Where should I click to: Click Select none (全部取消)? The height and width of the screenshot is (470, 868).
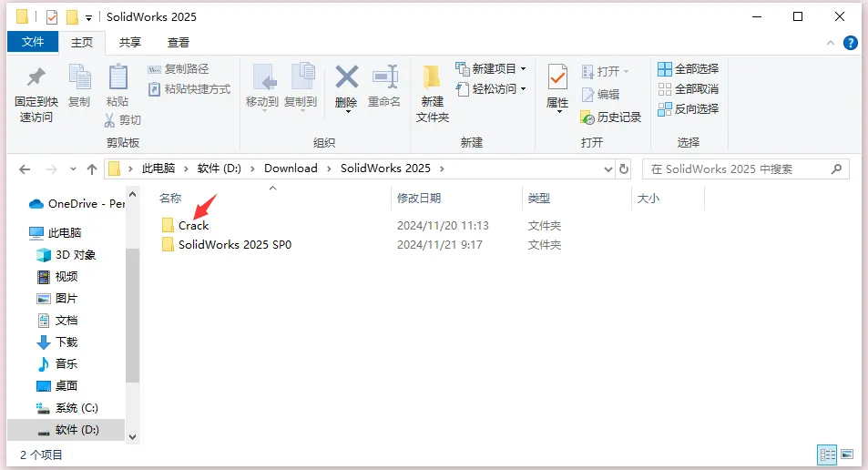point(688,88)
